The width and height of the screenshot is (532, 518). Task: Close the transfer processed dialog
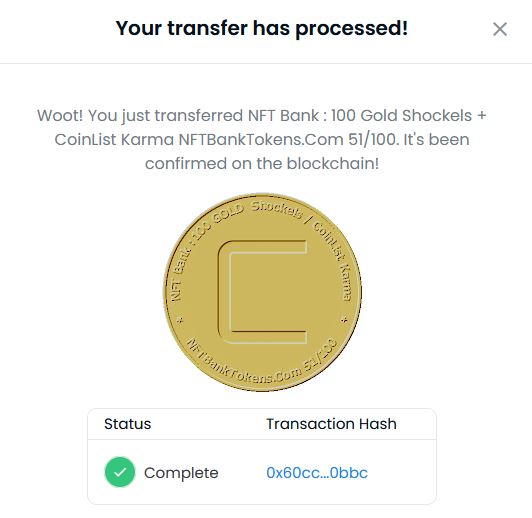(500, 29)
